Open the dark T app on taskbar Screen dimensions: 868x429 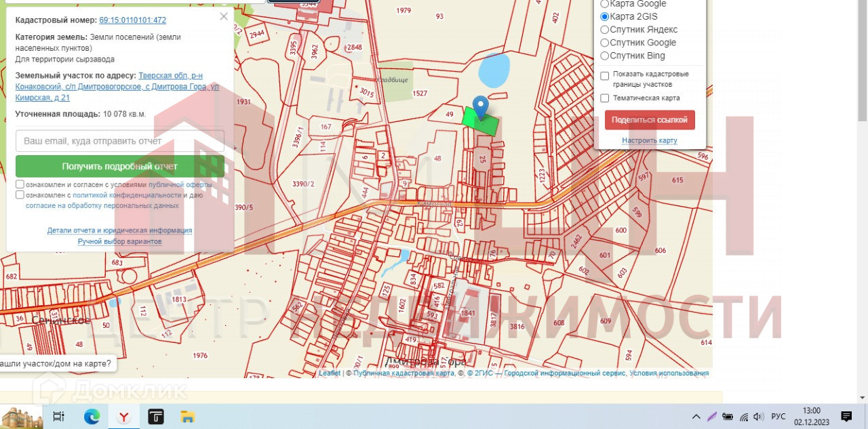pyautogui.click(x=156, y=417)
